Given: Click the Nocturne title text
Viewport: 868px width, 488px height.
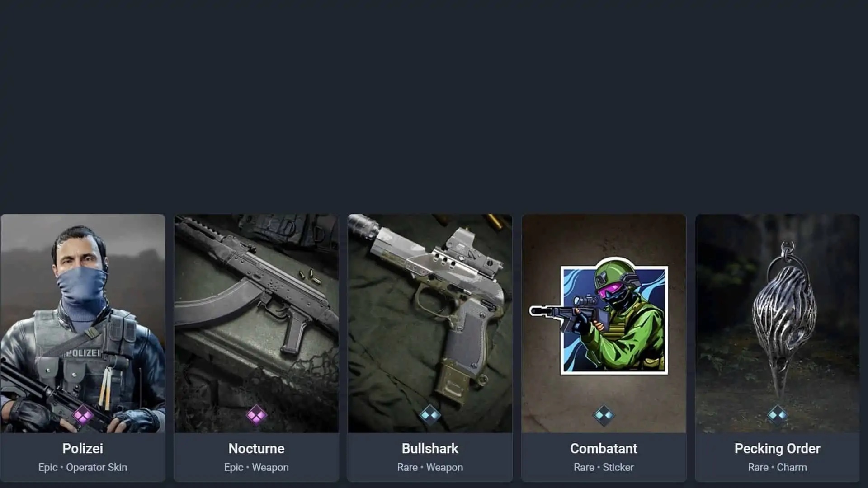Looking at the screenshot, I should 256,448.
